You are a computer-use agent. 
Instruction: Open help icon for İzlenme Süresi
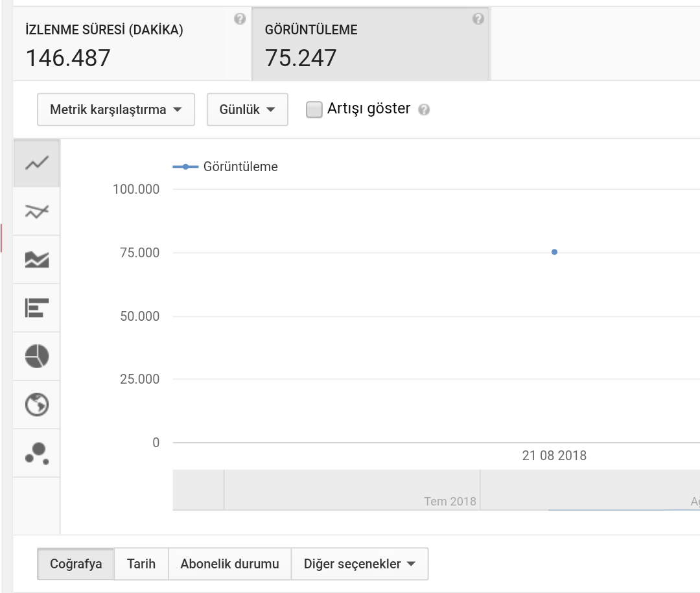(240, 19)
